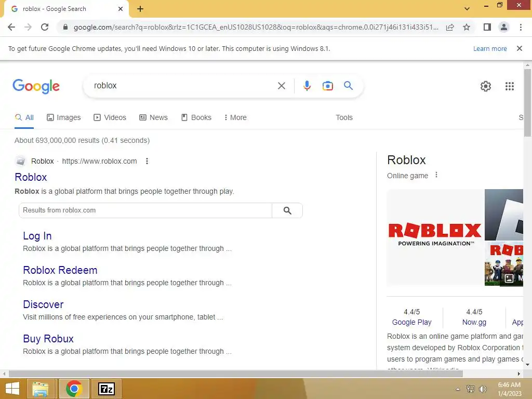Switch to News results tab
This screenshot has width=532, height=399.
coord(153,118)
